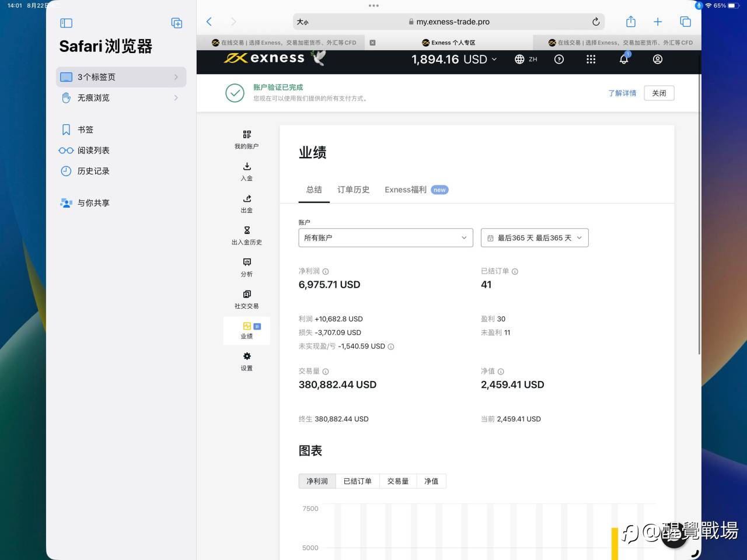
Task: Tap the 14:01 clock in status bar
Action: point(15,5)
